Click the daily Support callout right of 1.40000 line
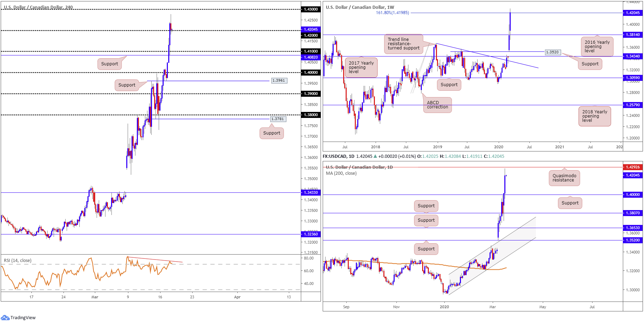Viewport: 644px width, 322px height. (570, 203)
